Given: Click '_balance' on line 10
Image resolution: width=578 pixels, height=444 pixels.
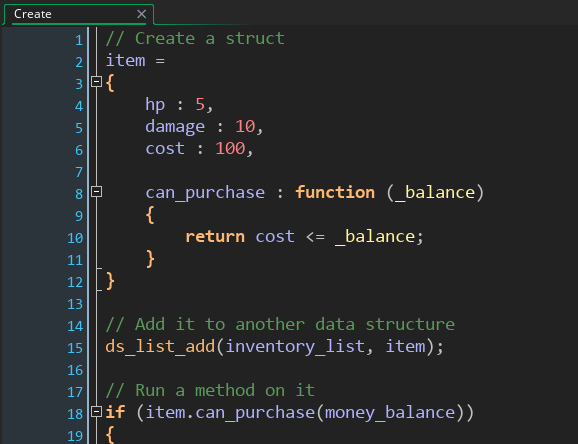Looking at the screenshot, I should (375, 237).
